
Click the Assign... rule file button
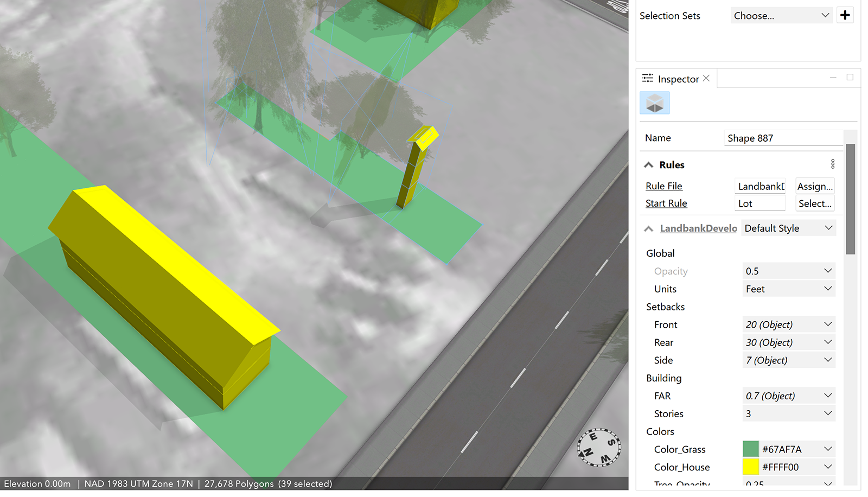(815, 186)
